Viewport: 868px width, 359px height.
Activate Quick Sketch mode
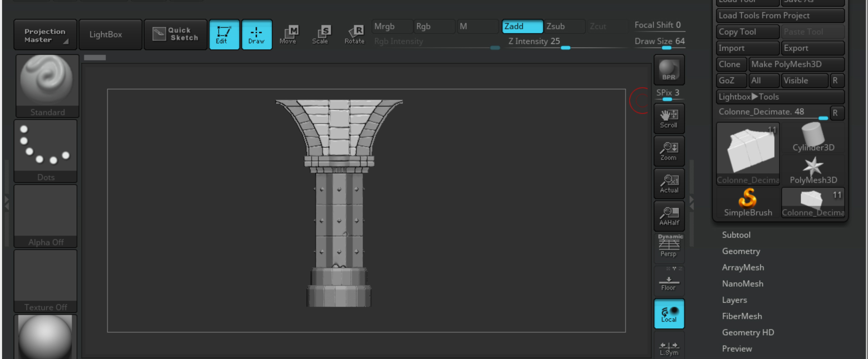click(175, 35)
